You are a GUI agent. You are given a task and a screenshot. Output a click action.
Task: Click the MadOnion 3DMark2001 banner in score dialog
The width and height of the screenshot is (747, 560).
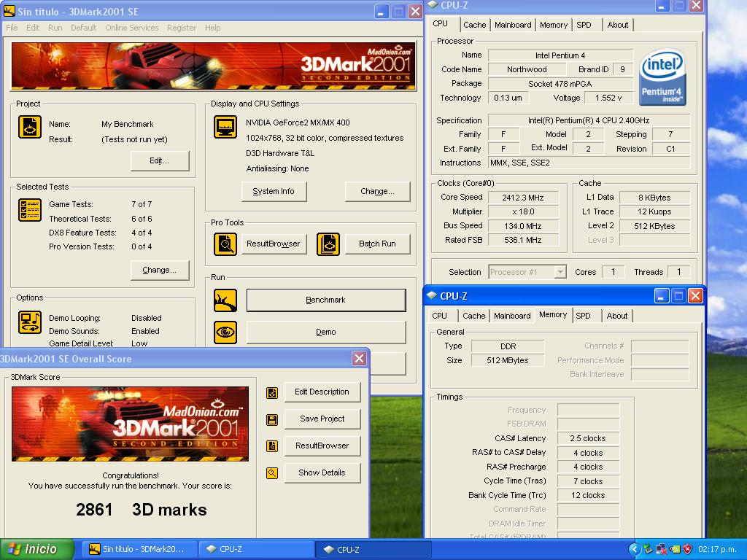pyautogui.click(x=130, y=424)
